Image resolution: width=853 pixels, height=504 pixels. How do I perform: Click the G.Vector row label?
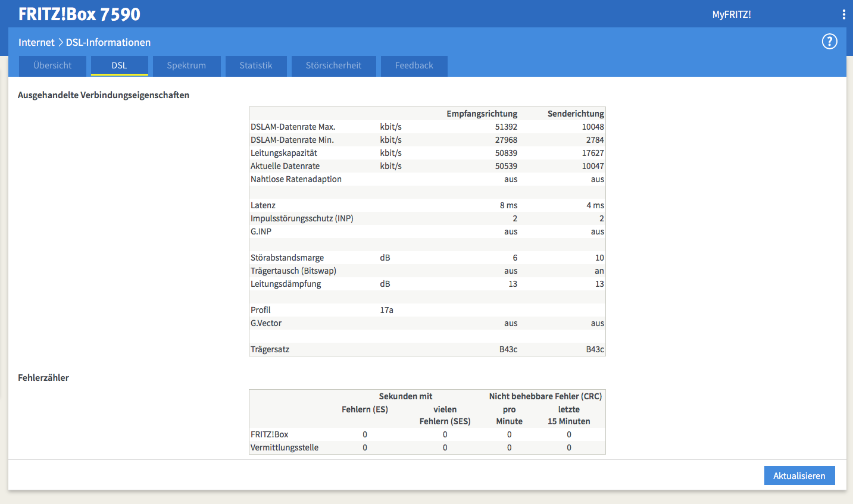click(x=266, y=323)
